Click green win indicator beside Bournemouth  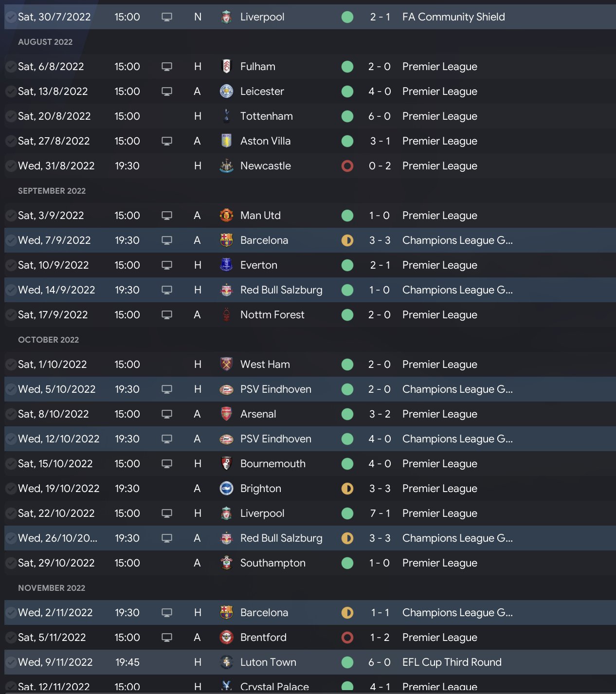point(347,464)
